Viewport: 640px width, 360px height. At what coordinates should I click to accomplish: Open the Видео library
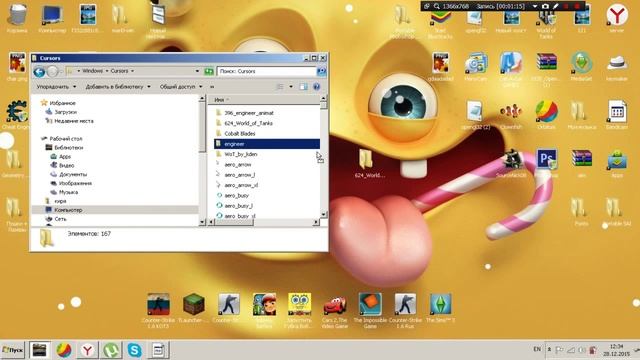point(66,165)
